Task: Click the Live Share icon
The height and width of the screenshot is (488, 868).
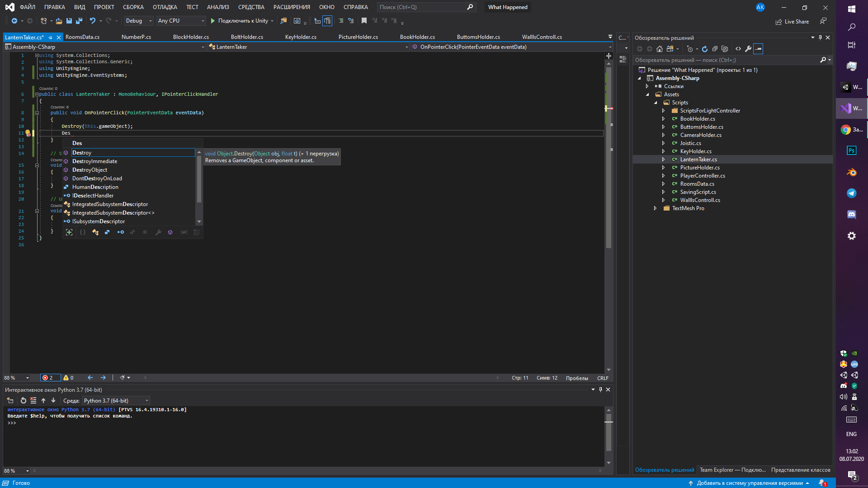Action: click(792, 22)
